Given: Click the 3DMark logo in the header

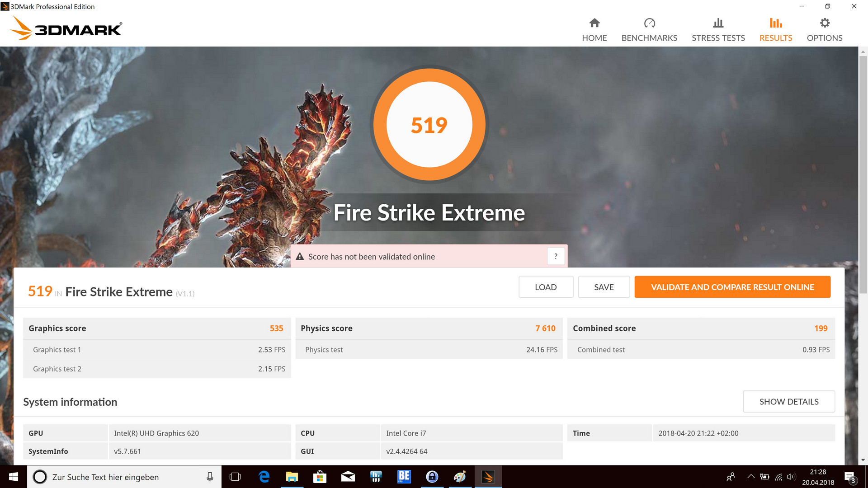Looking at the screenshot, I should [66, 28].
